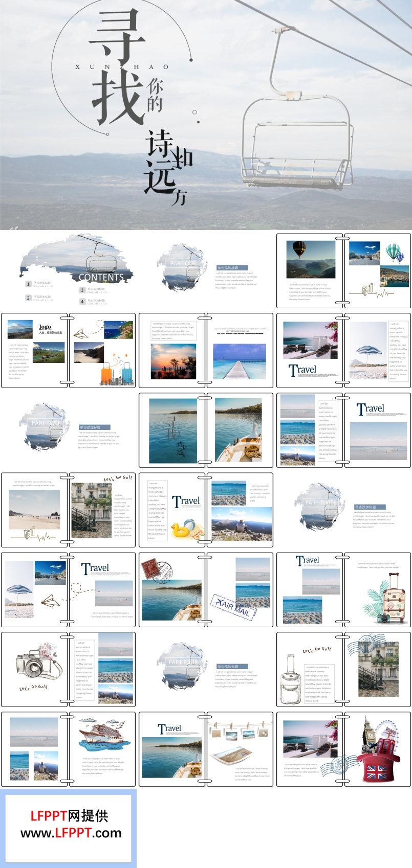Screen dimensions: 412x868
Task: Click number 4 badge in contents list
Action: click(82, 302)
